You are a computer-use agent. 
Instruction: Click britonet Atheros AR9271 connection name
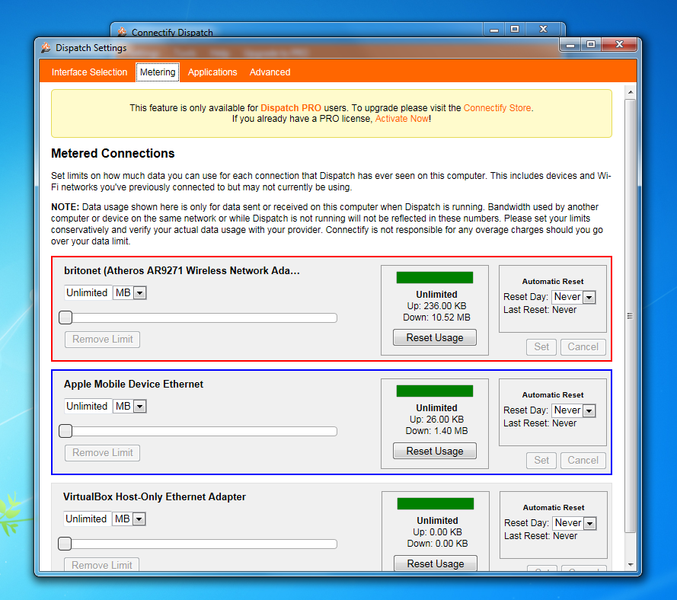pos(182,271)
